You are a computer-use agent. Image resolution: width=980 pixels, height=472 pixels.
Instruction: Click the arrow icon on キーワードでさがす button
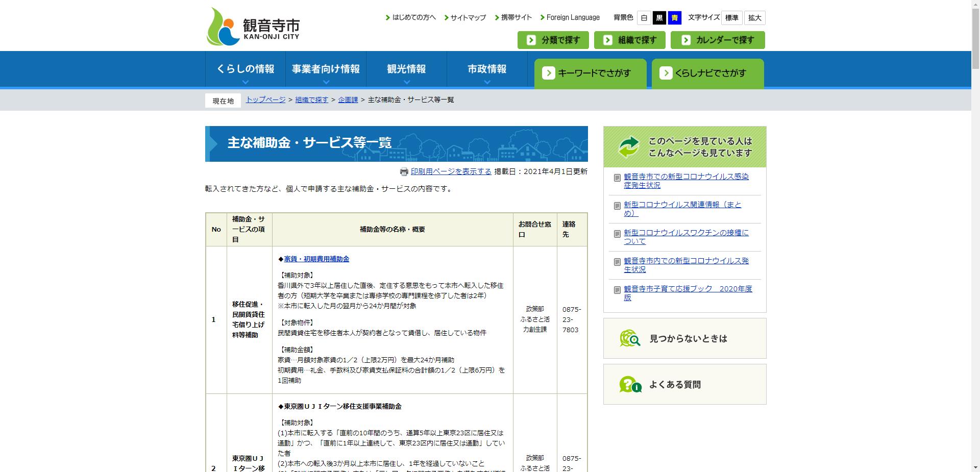[x=549, y=73]
